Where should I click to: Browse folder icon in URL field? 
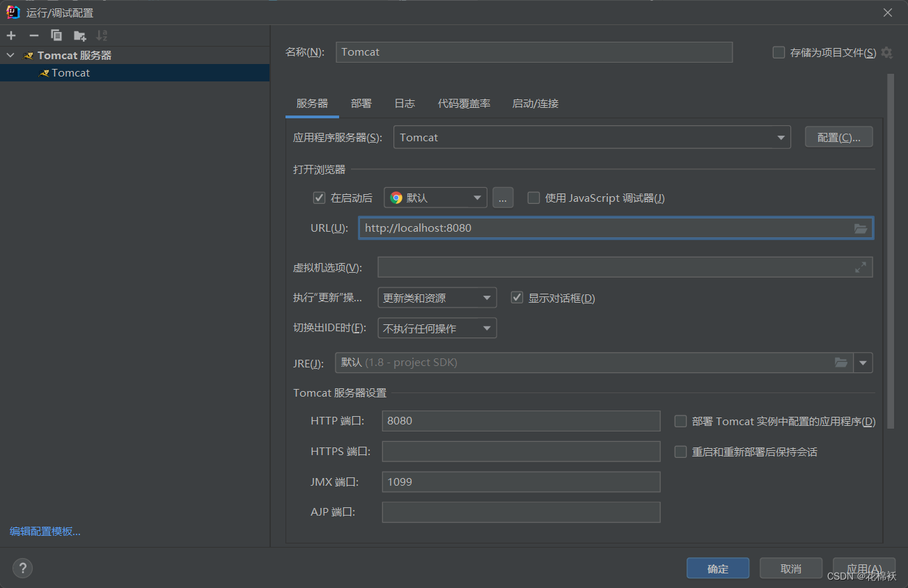pyautogui.click(x=861, y=228)
